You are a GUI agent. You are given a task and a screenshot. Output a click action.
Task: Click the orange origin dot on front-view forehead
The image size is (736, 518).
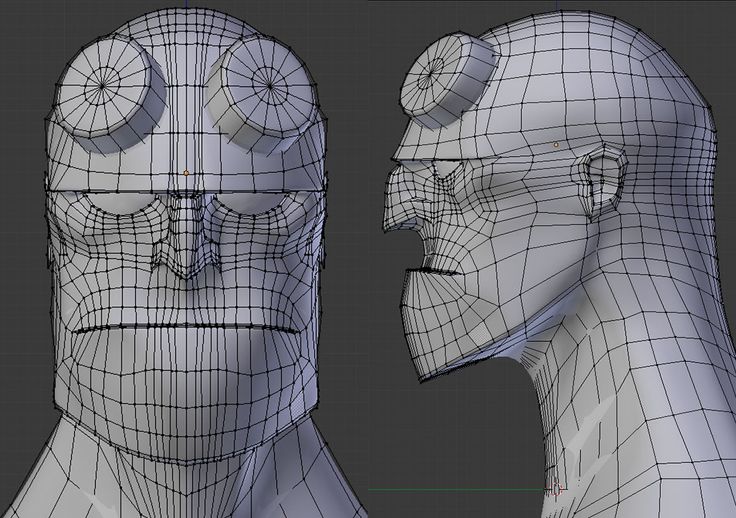[186, 173]
